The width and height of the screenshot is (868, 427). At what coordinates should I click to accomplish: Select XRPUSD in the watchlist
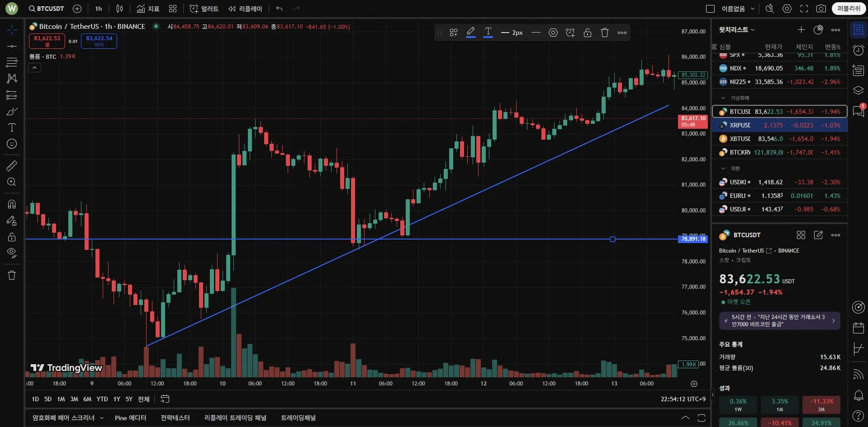(780, 125)
